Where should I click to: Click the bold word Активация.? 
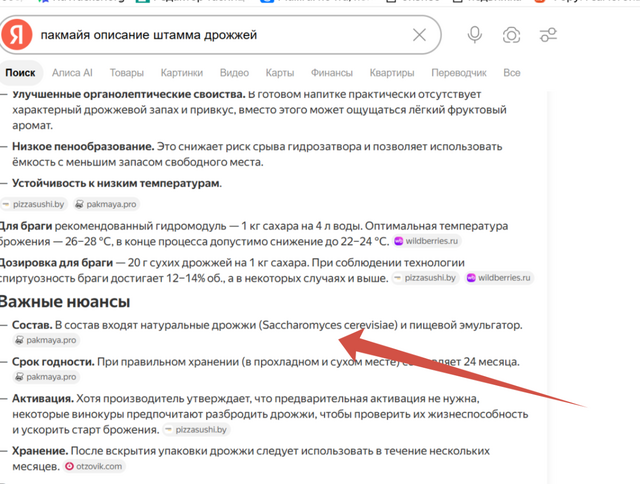[43, 398]
